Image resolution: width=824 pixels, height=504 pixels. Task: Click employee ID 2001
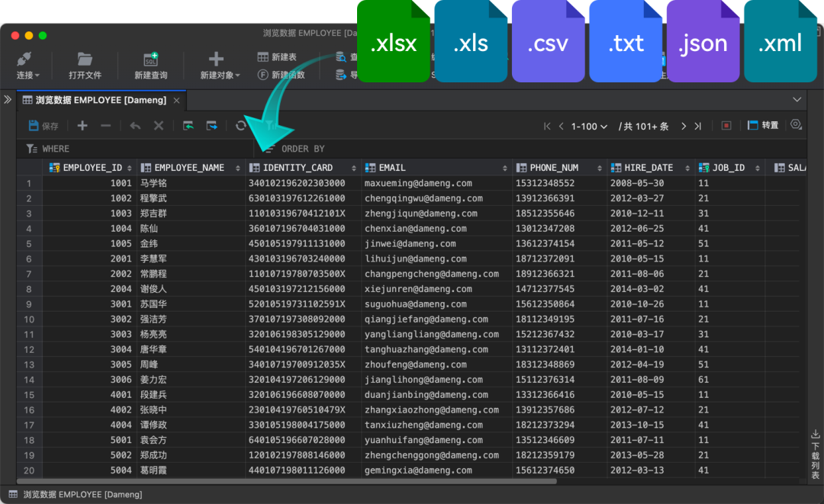point(121,258)
